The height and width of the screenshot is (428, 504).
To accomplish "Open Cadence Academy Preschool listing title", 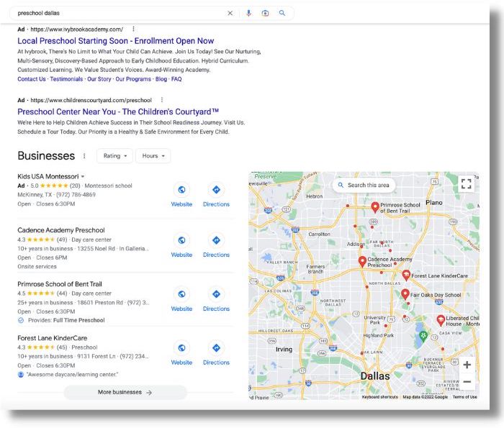I will coord(61,230).
